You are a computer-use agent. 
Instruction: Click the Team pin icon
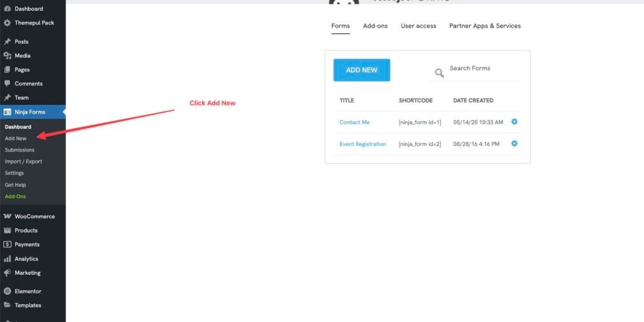pos(7,97)
